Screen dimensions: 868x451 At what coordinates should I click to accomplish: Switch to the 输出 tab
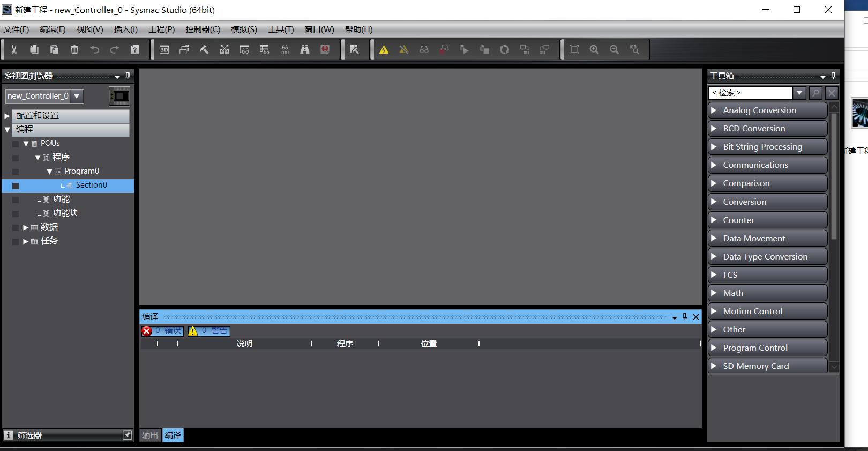point(150,435)
